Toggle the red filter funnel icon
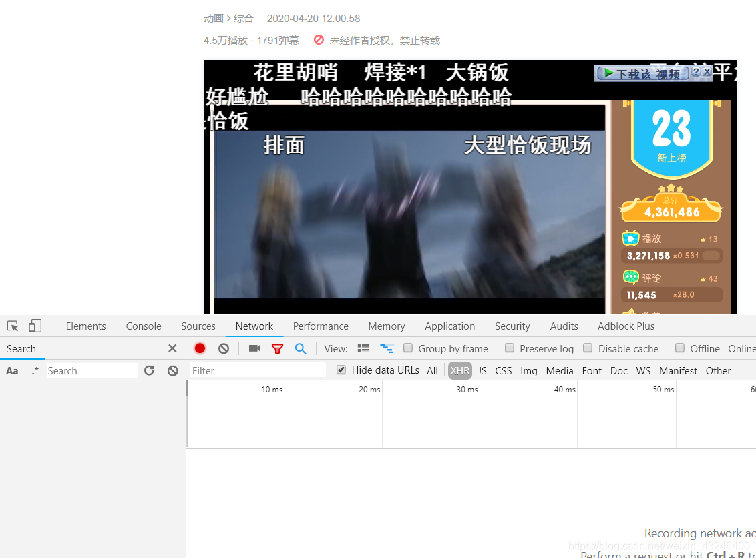 click(277, 349)
